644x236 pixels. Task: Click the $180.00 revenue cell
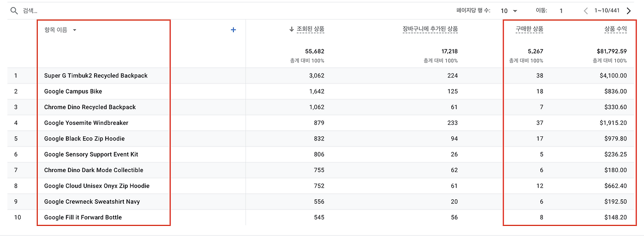616,170
